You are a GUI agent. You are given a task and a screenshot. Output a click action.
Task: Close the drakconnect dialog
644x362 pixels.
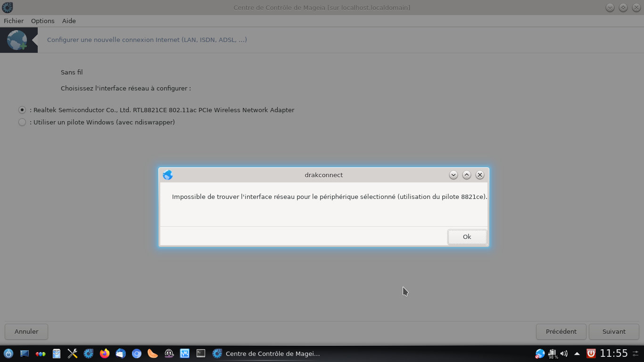pos(480,175)
